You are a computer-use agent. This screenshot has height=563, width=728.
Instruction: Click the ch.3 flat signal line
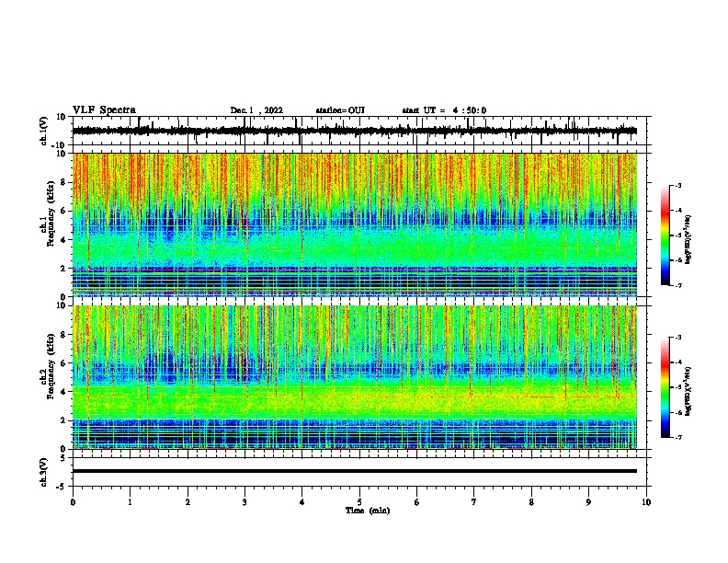click(x=354, y=471)
